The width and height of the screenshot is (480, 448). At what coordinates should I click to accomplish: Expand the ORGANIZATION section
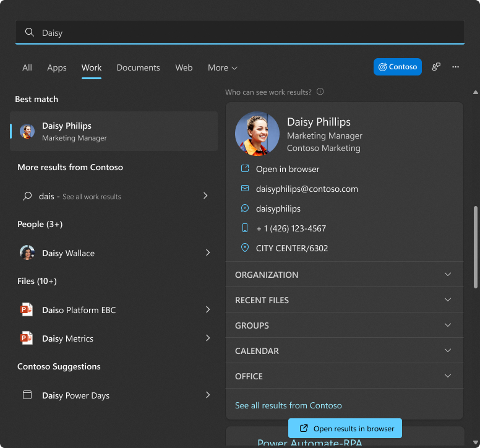pyautogui.click(x=345, y=274)
